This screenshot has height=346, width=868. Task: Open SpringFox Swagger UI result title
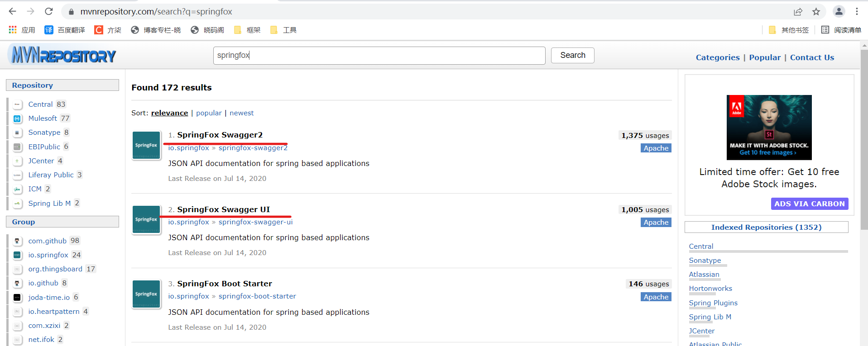tap(223, 209)
